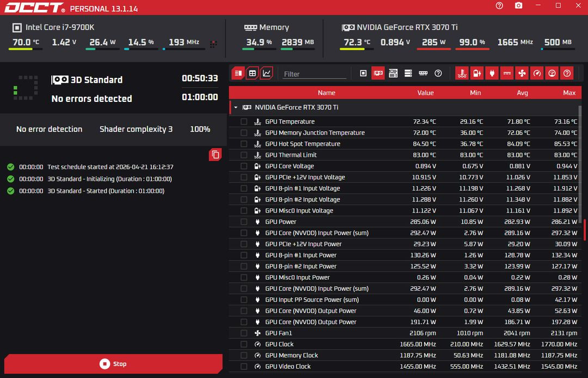Viewport: 588px width, 378px height.
Task: Check the GPU Fan1 checkbox
Action: [244, 333]
